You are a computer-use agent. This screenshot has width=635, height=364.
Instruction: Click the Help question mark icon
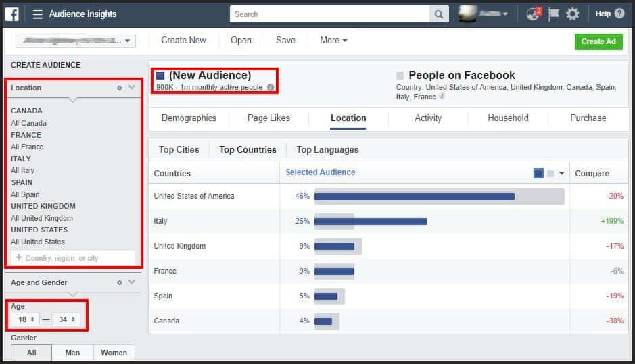pos(619,14)
